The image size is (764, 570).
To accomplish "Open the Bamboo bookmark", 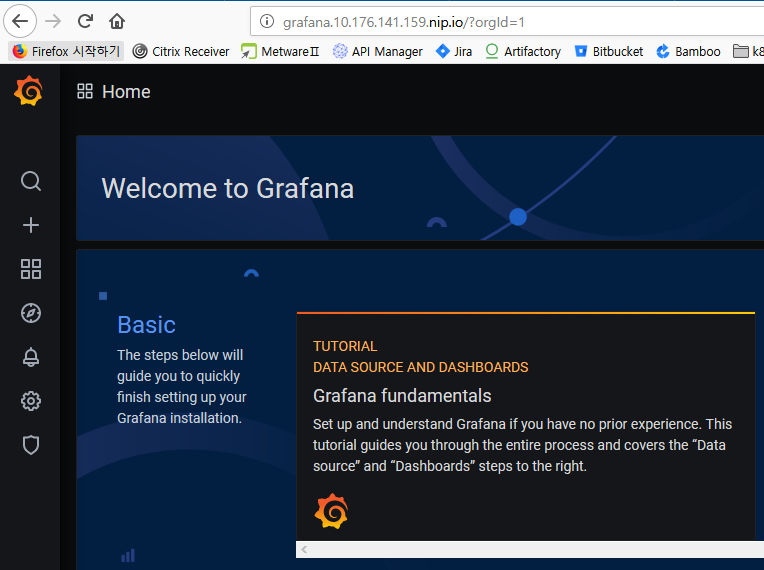I will tap(688, 51).
